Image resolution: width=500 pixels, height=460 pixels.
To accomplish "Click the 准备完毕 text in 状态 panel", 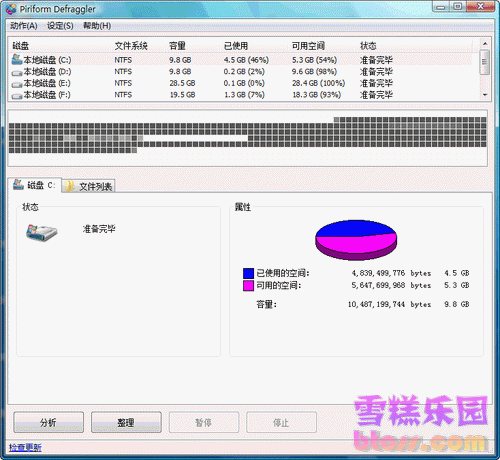I will click(x=99, y=229).
